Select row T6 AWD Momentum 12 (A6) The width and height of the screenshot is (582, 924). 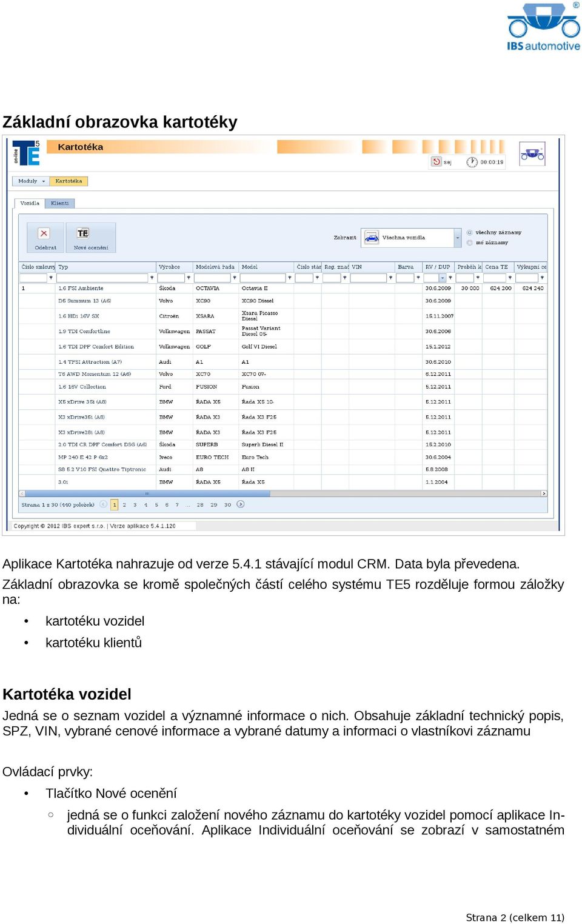284,374
